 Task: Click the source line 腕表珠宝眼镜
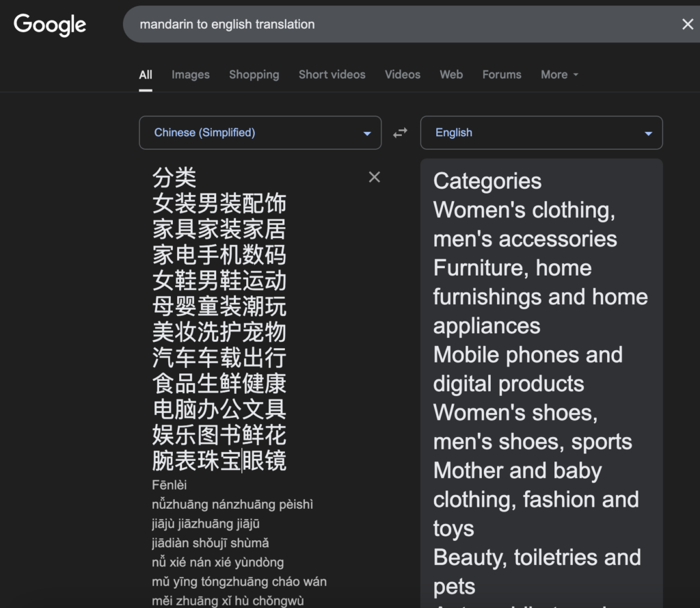[x=219, y=460]
